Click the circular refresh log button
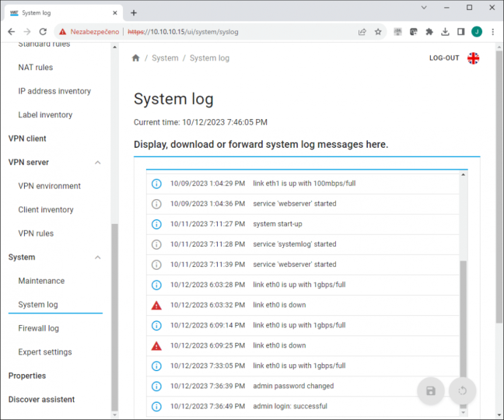The height and width of the screenshot is (420, 504). pos(462,390)
